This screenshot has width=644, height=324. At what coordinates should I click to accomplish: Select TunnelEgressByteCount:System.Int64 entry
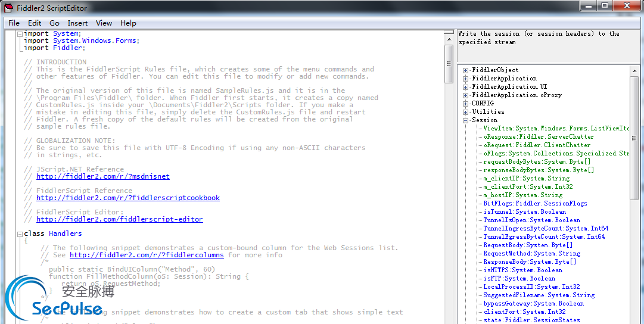[x=544, y=236]
